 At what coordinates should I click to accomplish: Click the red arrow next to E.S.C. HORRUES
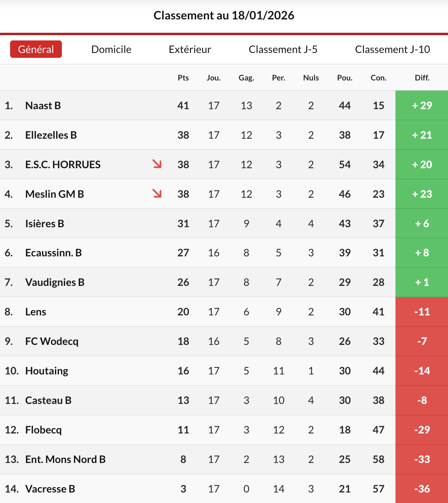[x=157, y=164]
